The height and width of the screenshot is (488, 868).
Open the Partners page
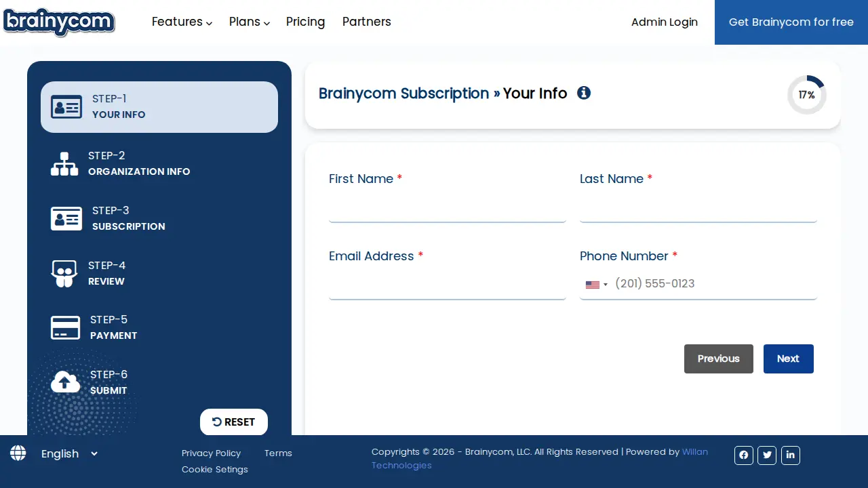[367, 22]
